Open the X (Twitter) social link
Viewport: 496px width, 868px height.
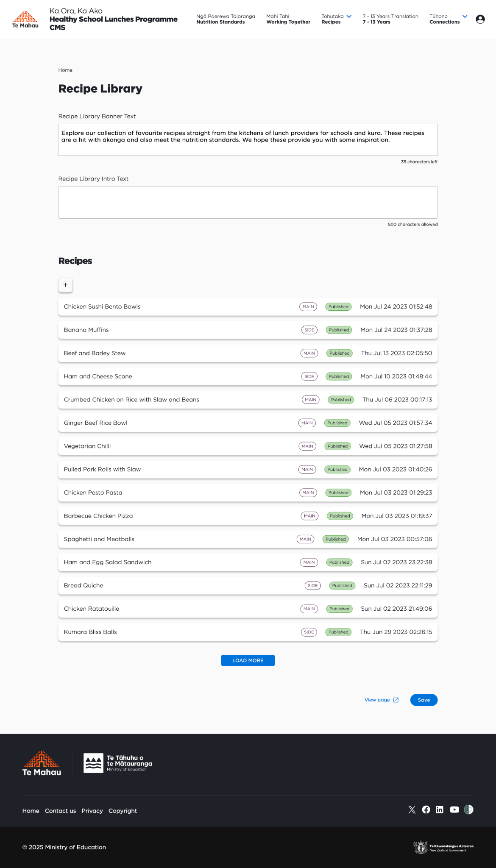(x=412, y=810)
